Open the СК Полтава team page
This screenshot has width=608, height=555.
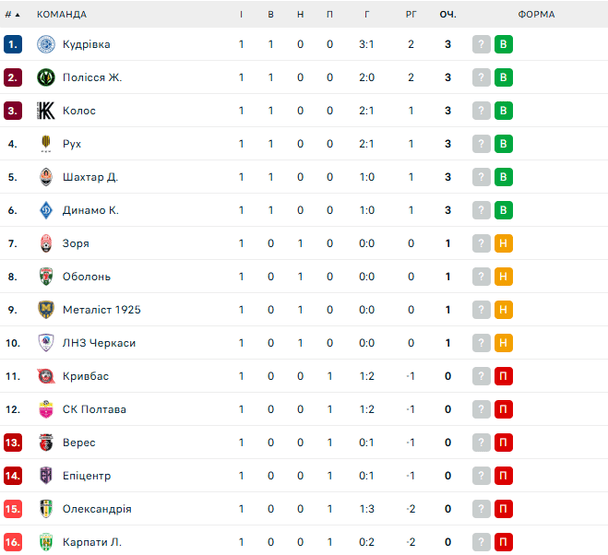[94, 410]
